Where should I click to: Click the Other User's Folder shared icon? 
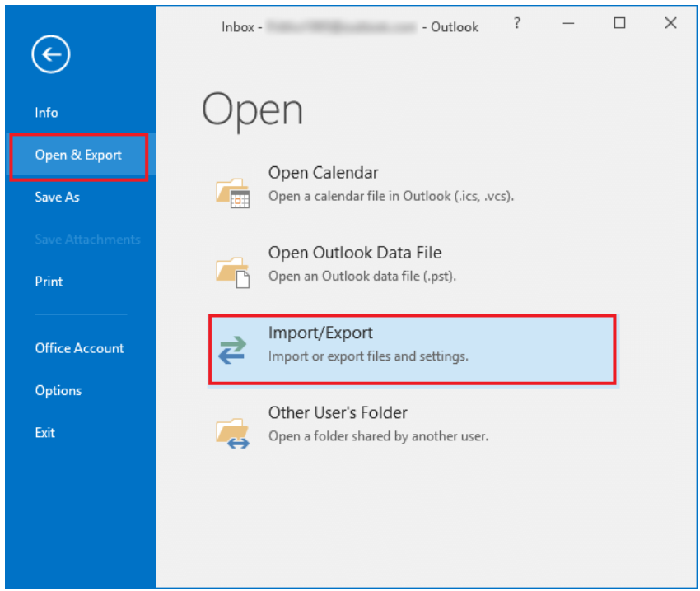click(232, 432)
